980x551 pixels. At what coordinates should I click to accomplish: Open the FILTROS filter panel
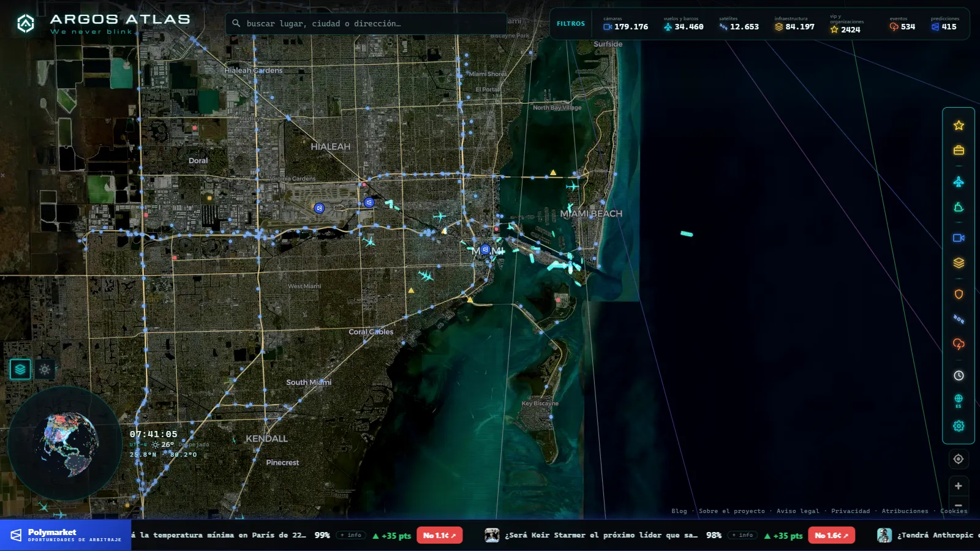[x=570, y=23]
